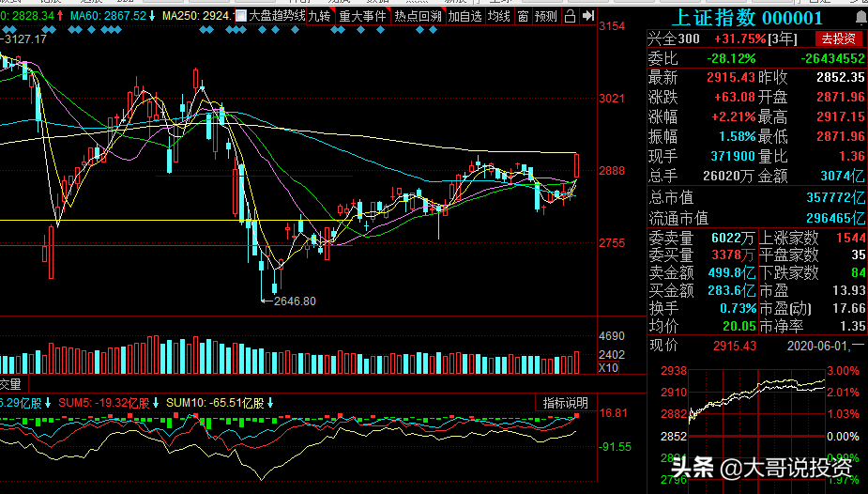Toggle the 均线 moving averages
The height and width of the screenshot is (494, 868).
(x=499, y=16)
